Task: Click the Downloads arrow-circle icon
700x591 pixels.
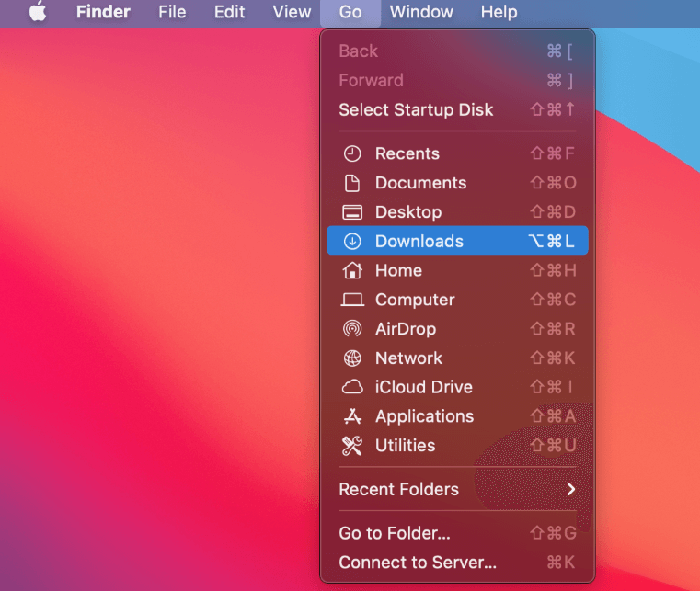Action: tap(352, 242)
